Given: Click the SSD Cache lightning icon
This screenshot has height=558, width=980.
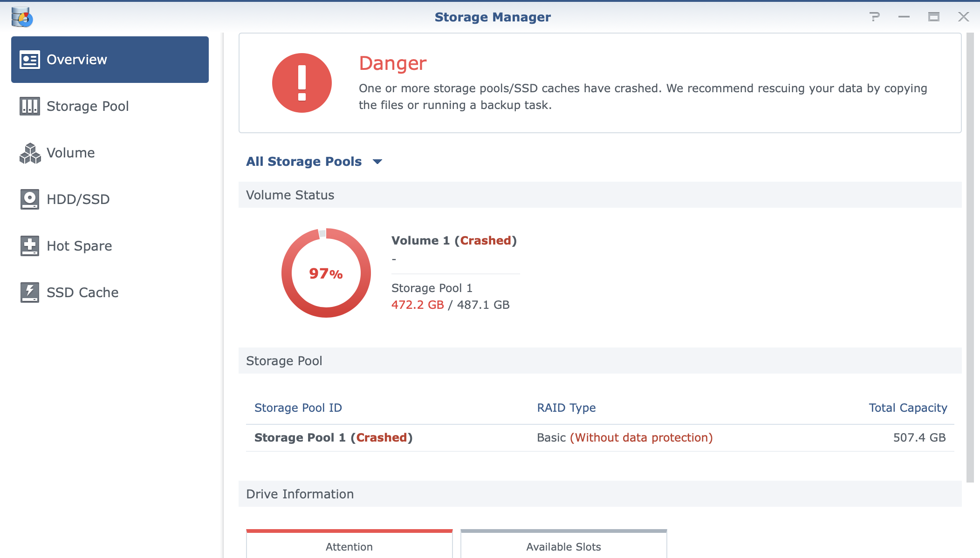Looking at the screenshot, I should click(30, 293).
